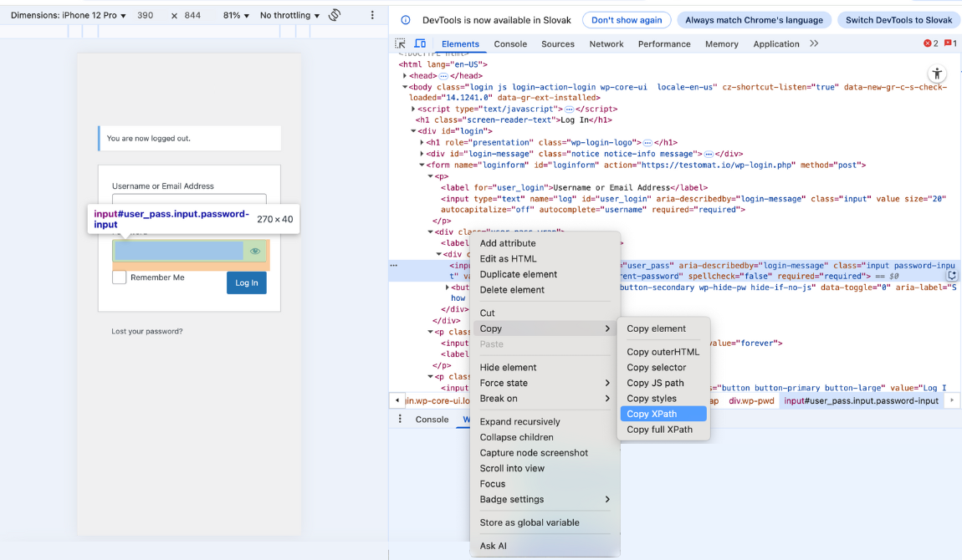This screenshot has width=962, height=560.
Task: Switch to the Network tab
Action: click(x=606, y=43)
